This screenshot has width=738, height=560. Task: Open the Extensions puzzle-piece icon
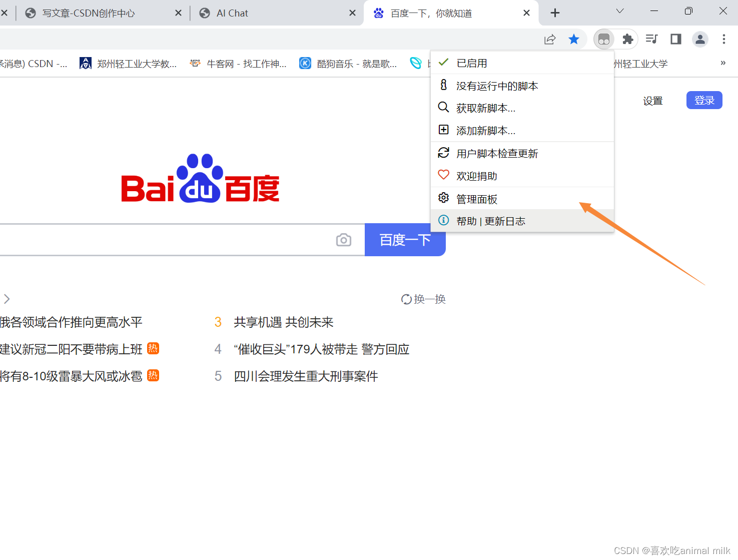627,39
